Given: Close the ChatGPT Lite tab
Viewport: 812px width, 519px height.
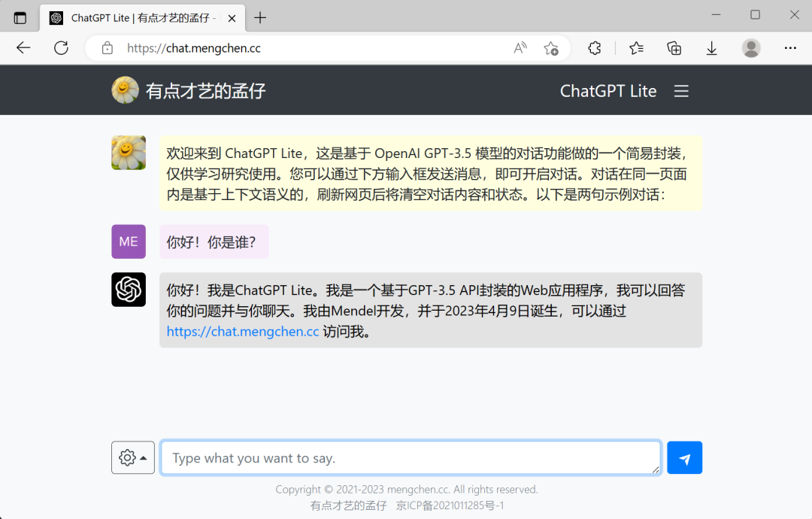Looking at the screenshot, I should point(232,18).
